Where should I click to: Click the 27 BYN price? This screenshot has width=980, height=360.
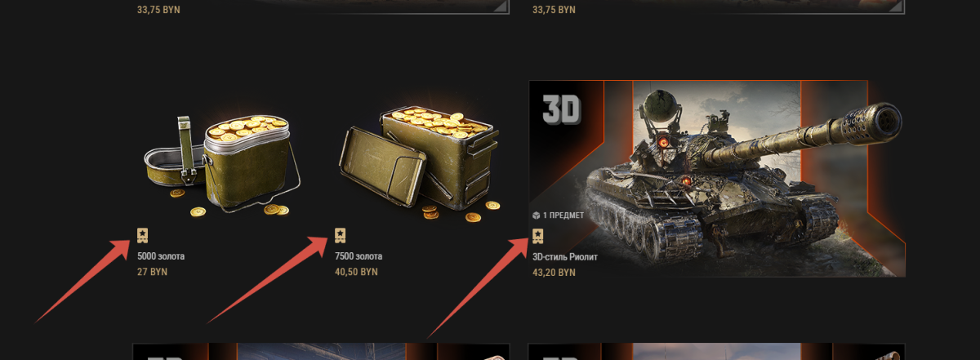(x=152, y=272)
